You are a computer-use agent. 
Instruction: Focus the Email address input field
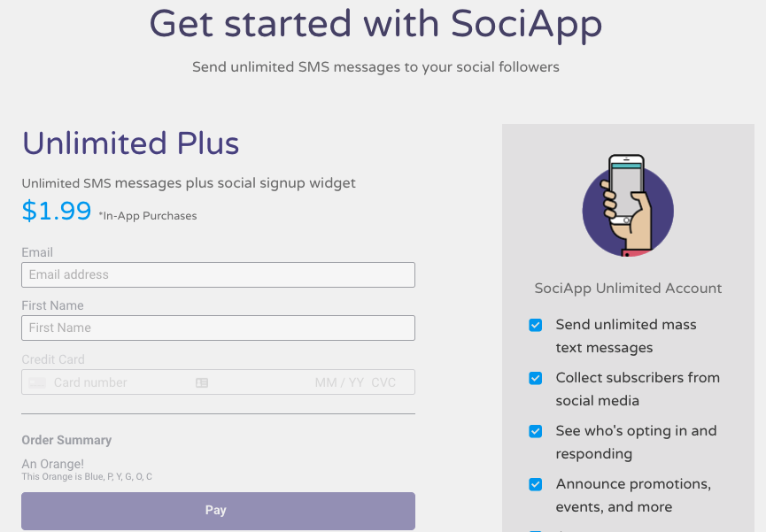219,274
